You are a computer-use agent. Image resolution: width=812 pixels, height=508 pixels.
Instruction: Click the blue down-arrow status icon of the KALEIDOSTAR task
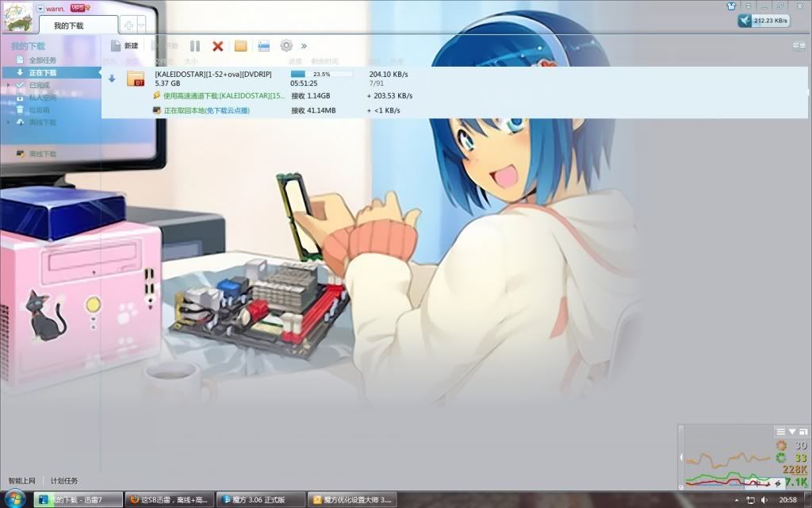(112, 79)
